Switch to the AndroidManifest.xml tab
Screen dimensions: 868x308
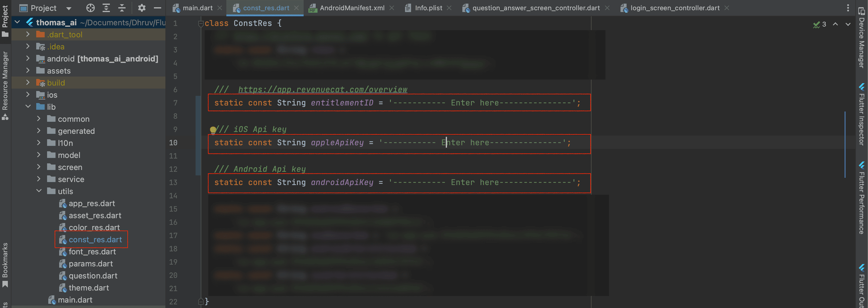[x=351, y=8]
